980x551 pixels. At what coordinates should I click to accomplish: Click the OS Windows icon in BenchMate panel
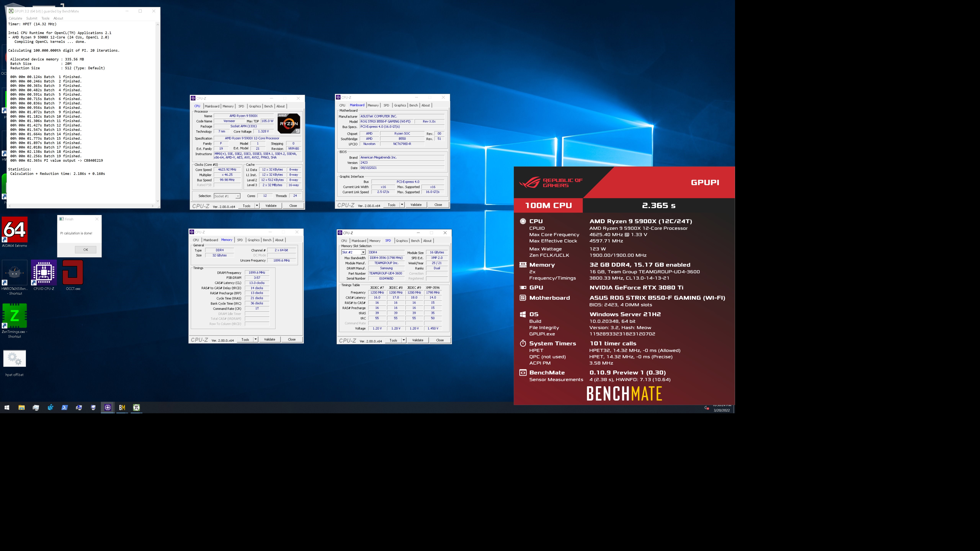(x=523, y=314)
